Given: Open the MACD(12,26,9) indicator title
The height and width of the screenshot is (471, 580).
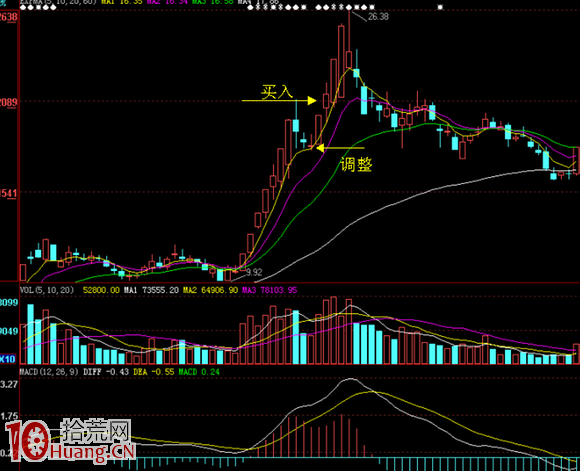Looking at the screenshot, I should [x=49, y=371].
